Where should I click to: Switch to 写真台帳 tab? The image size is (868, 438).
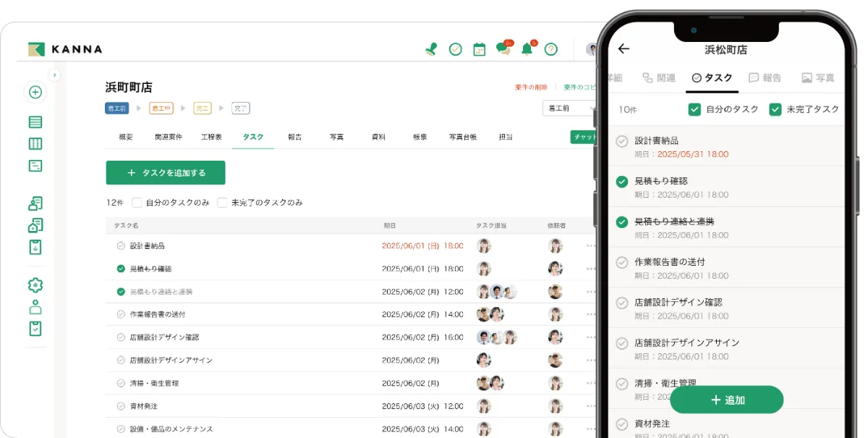pos(462,136)
